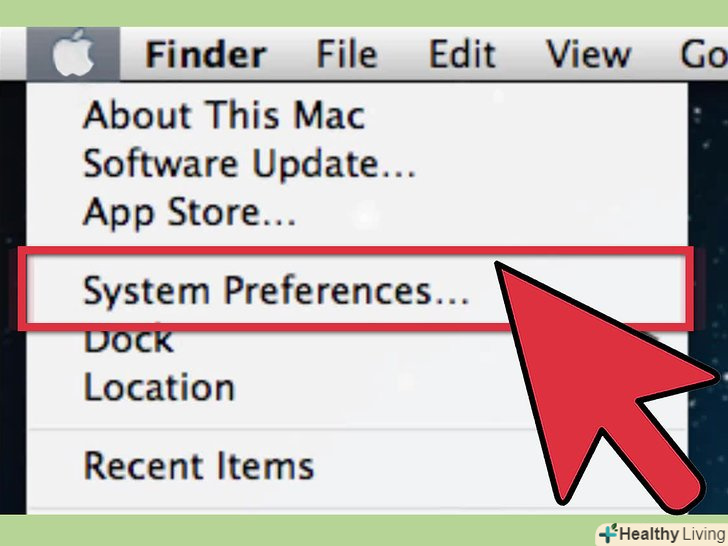
Task: Follow the Healthy Living watermark text
Action: point(673,534)
